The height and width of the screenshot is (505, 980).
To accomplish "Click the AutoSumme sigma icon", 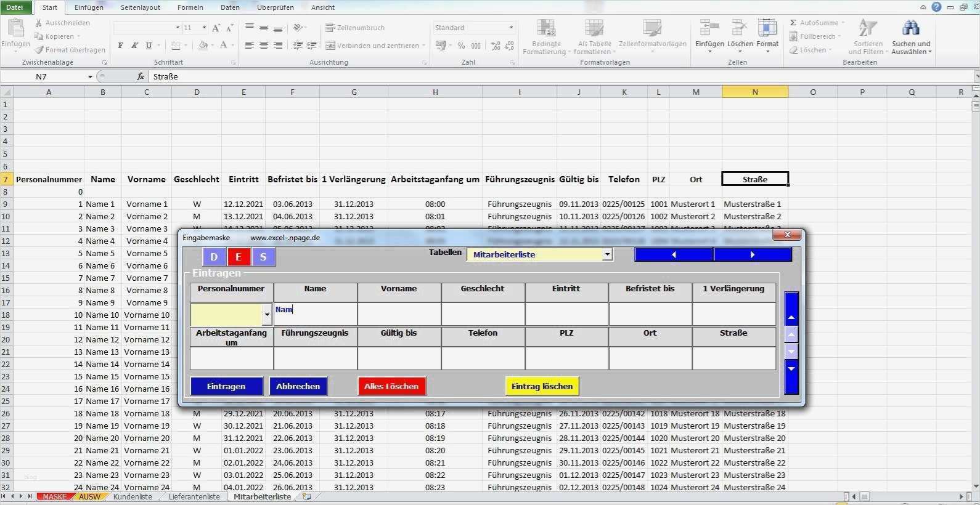I will (x=793, y=23).
